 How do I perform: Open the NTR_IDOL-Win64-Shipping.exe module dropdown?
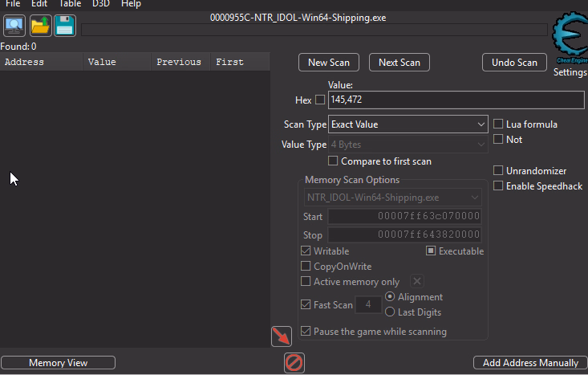pyautogui.click(x=392, y=197)
